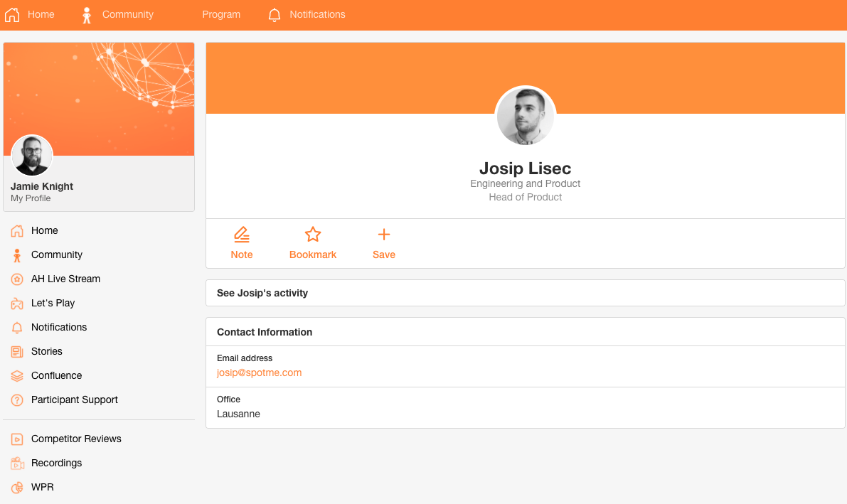Bookmark Josip Lisec using the star icon
The image size is (847, 504).
click(x=313, y=233)
